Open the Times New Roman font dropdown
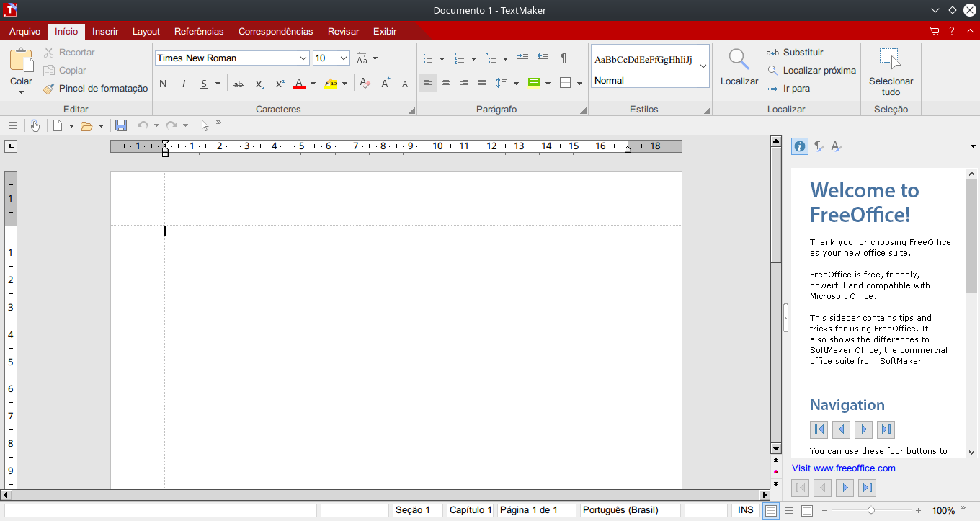Viewport: 980px width, 521px height. tap(303, 58)
